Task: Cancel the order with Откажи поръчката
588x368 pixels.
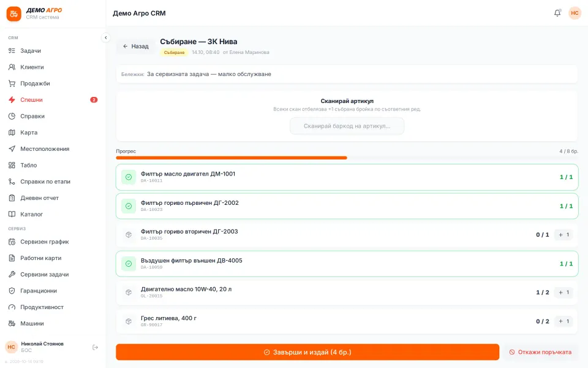Action: (540, 352)
